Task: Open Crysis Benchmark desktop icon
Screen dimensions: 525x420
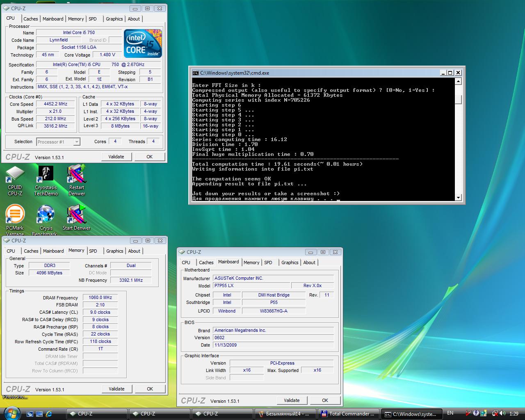Action: (x=46, y=220)
